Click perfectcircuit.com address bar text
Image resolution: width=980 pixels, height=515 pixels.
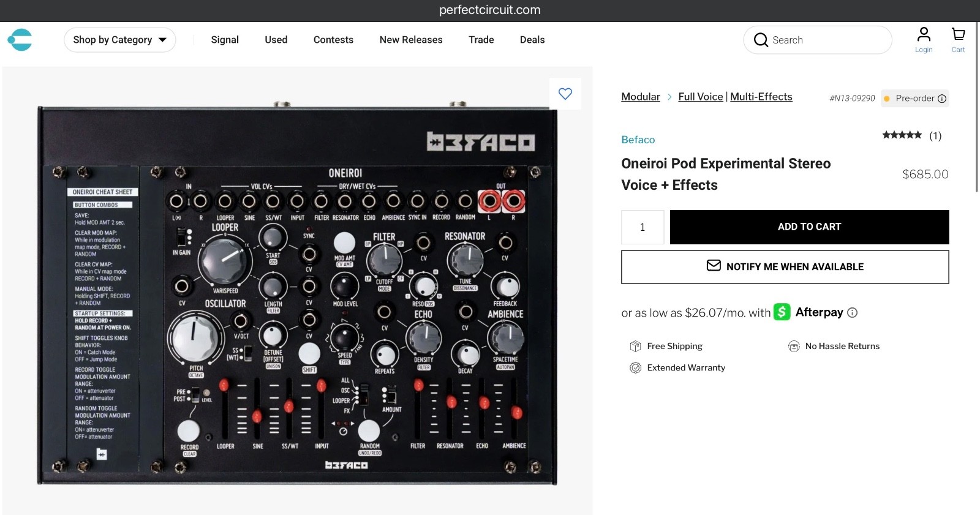click(x=490, y=10)
